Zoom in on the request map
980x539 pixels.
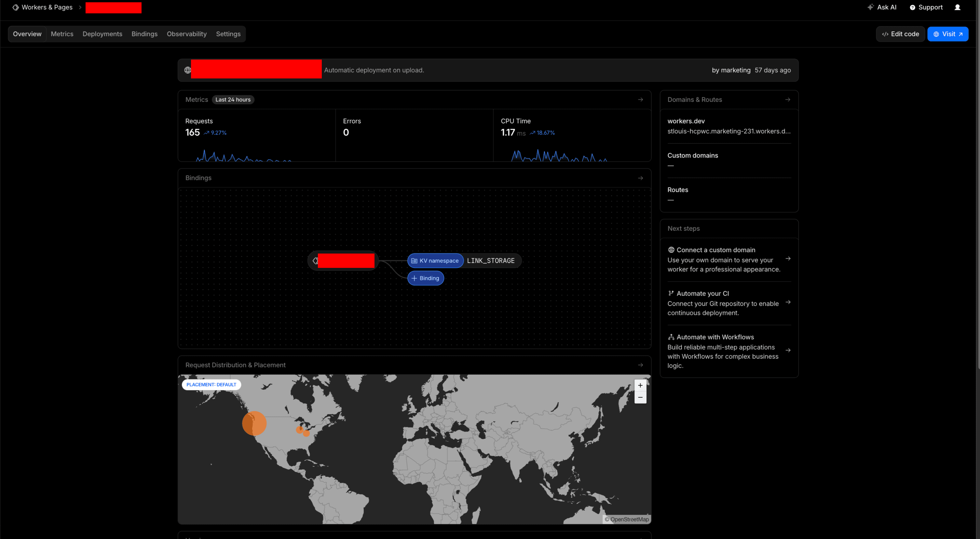click(x=640, y=386)
